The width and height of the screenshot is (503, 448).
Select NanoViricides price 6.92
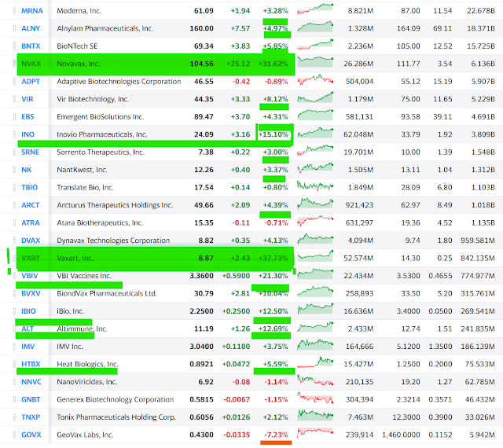pos(206,381)
